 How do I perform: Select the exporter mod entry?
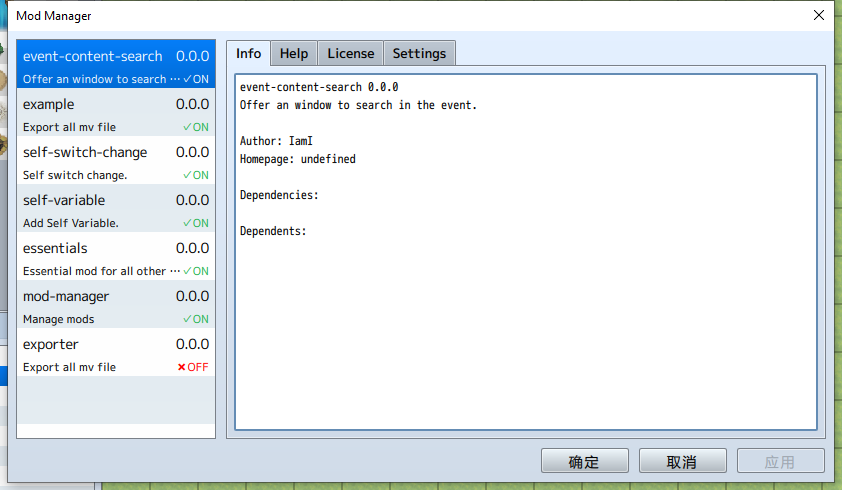(116, 352)
